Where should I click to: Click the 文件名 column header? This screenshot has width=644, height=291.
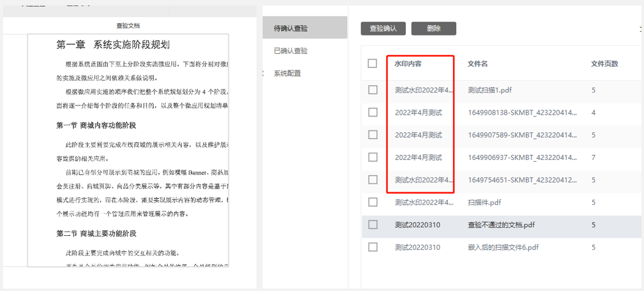[x=477, y=64]
